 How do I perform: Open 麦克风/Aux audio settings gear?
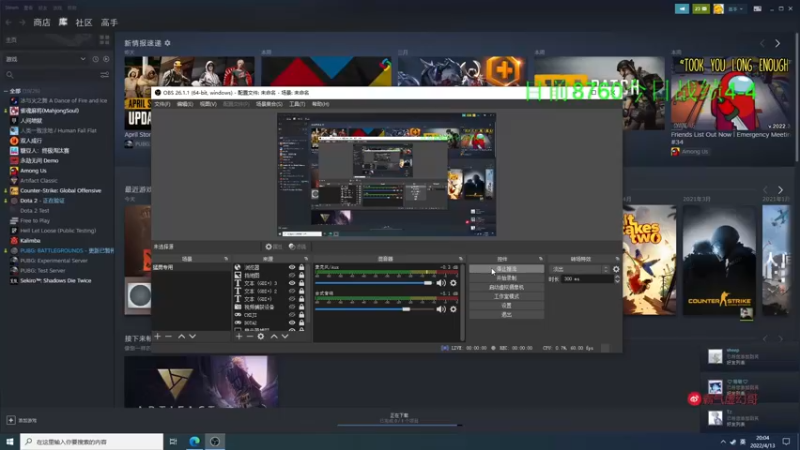tap(453, 283)
